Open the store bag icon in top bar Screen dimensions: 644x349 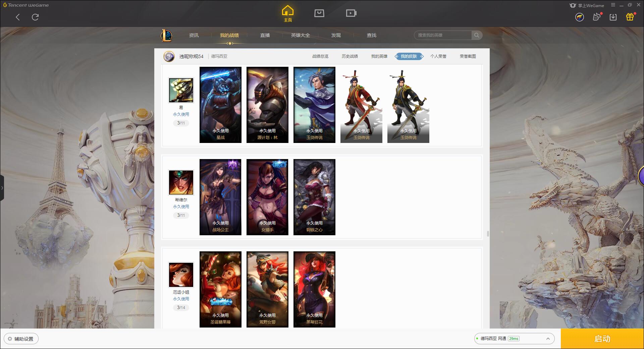(319, 13)
